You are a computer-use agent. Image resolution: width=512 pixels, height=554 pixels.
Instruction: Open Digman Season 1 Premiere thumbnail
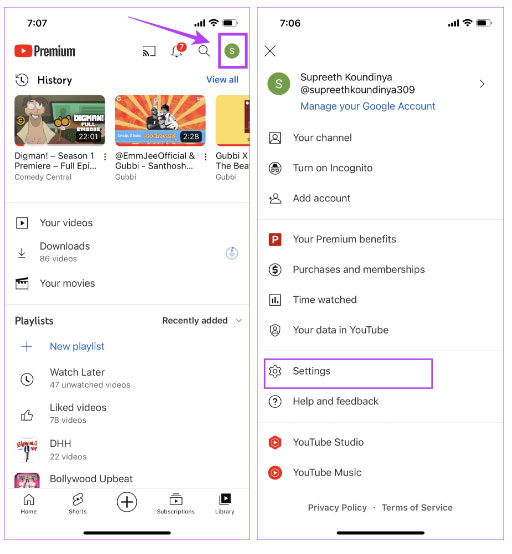tap(60, 120)
